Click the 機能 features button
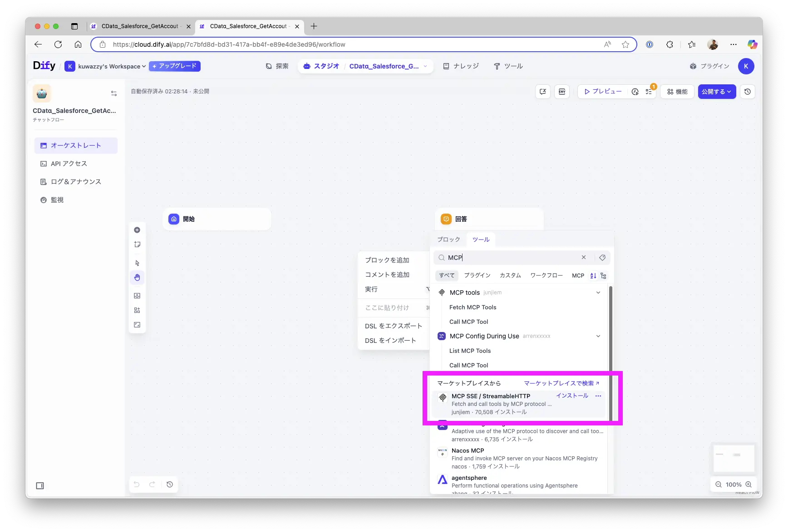Screen dimensions: 788x532 [677, 92]
